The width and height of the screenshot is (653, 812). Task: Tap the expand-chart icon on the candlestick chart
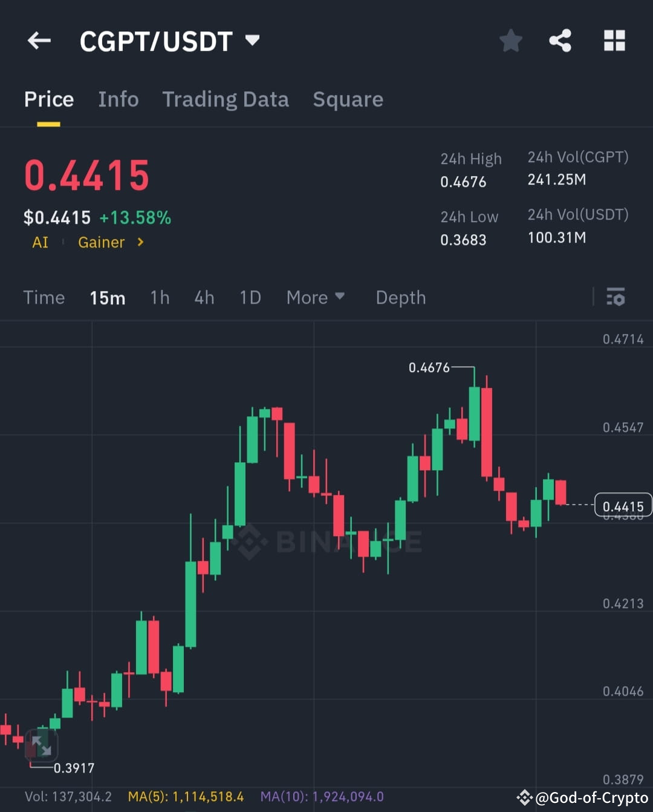pos(41,745)
